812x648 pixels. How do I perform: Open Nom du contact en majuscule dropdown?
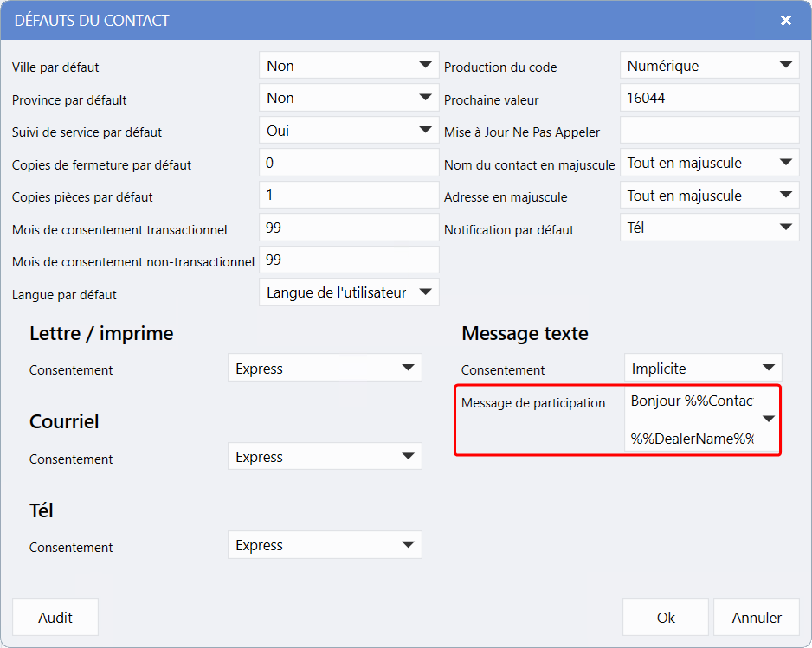click(709, 164)
